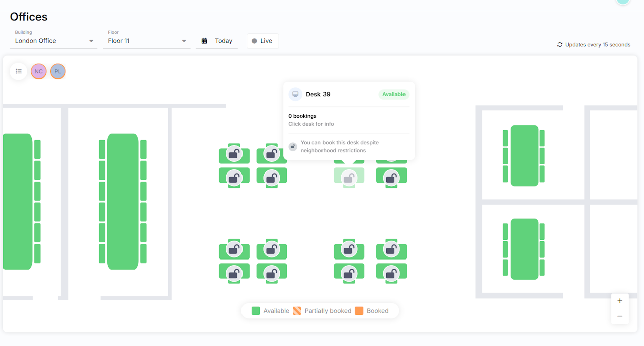This screenshot has height=346, width=644.
Task: Open the list view icon button
Action: (x=19, y=71)
